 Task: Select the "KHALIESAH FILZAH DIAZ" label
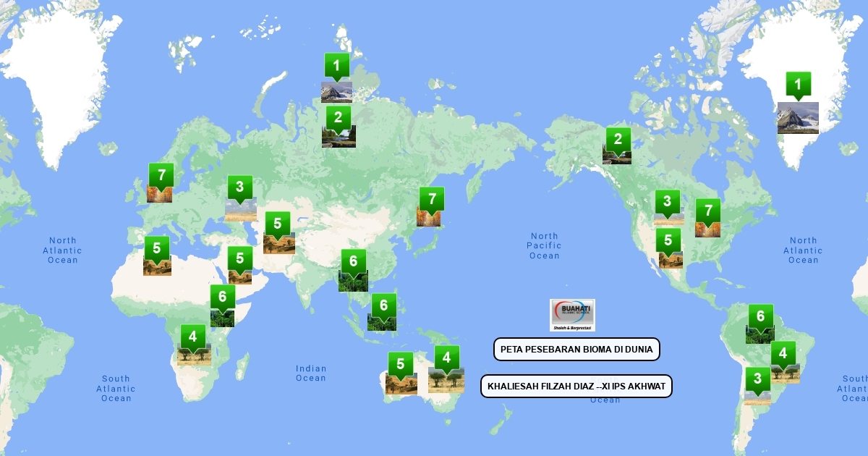(576, 387)
